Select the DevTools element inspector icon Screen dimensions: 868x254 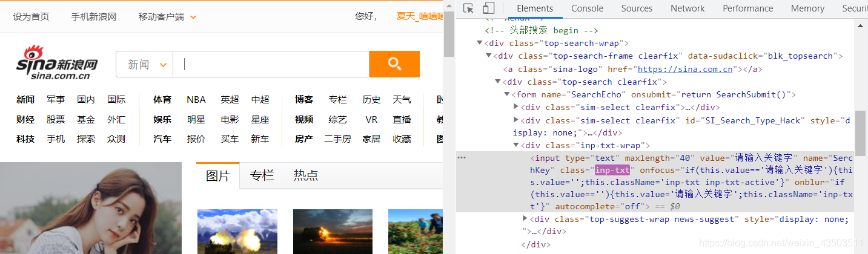(x=468, y=8)
